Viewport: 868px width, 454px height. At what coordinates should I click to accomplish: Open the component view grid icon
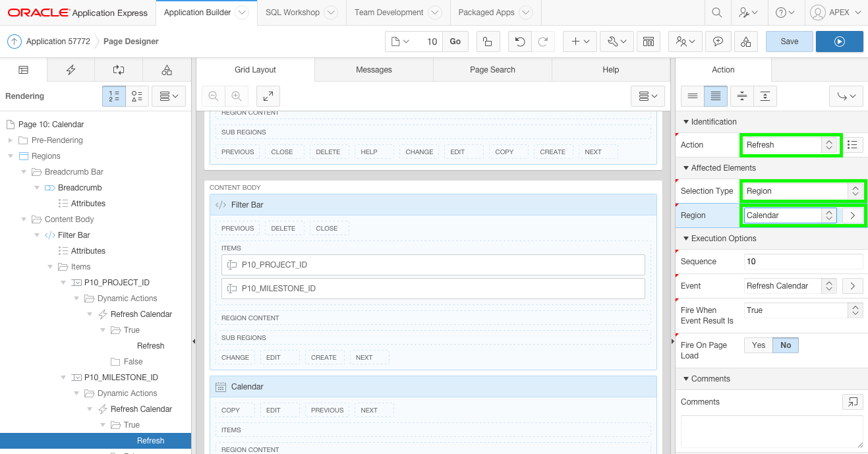pos(649,42)
